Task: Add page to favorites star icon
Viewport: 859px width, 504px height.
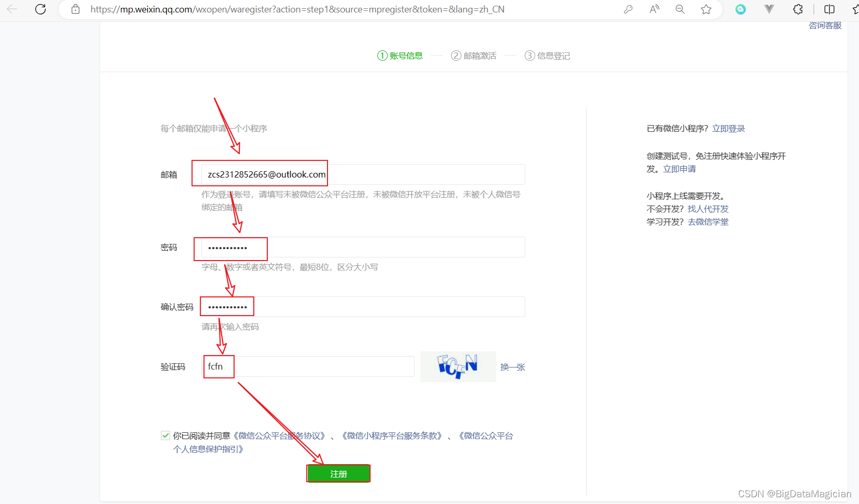Action: click(x=706, y=9)
